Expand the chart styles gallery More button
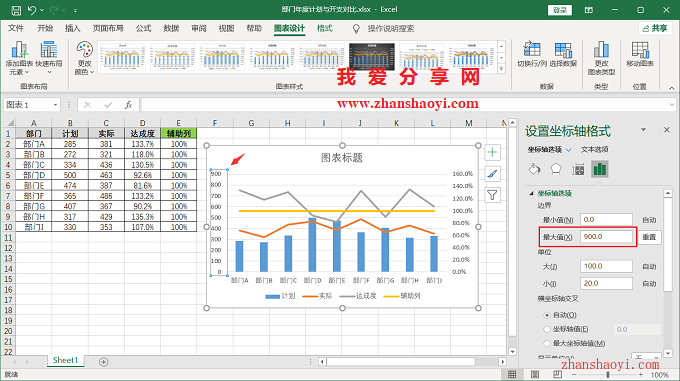This screenshot has width=680, height=381. click(502, 68)
